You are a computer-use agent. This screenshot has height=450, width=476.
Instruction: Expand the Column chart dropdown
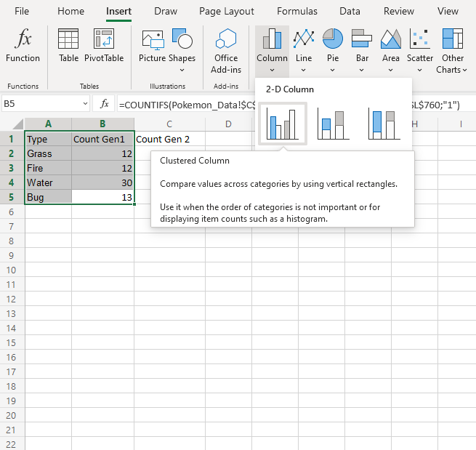click(x=272, y=70)
